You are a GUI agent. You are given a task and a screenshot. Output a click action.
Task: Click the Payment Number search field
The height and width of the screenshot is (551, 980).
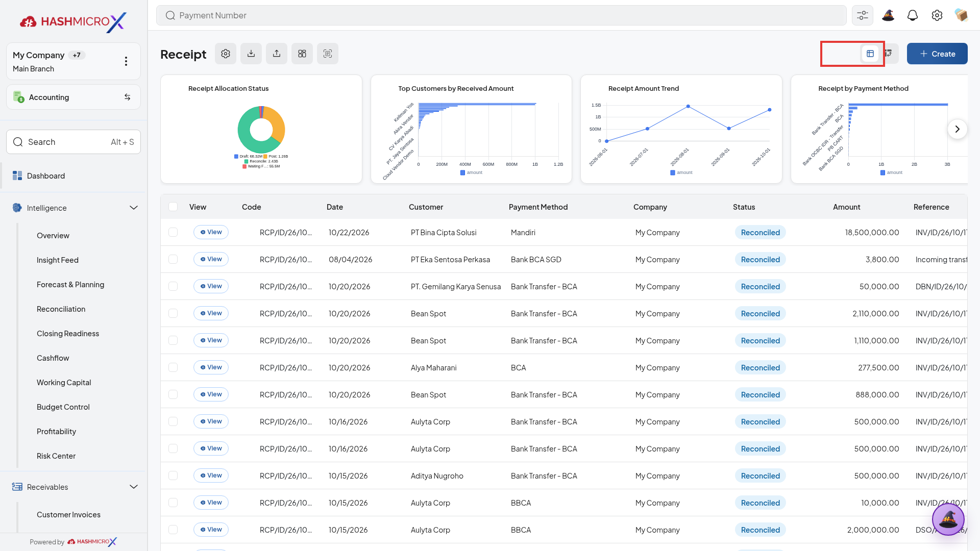coord(501,15)
